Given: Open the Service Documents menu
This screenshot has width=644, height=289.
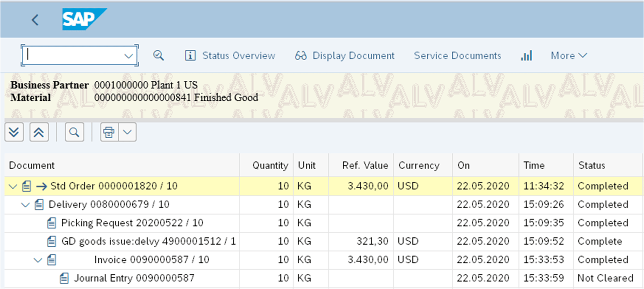Looking at the screenshot, I should (x=457, y=55).
